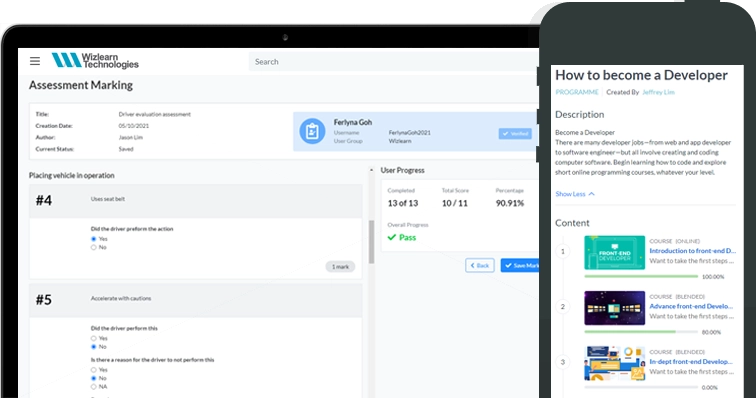This screenshot has height=398, width=756.
Task: Click the 0.00% progress bar
Action: (641, 387)
